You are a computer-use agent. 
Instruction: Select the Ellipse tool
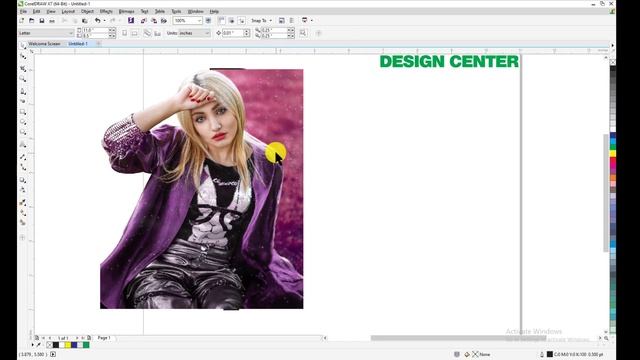[x=23, y=122]
